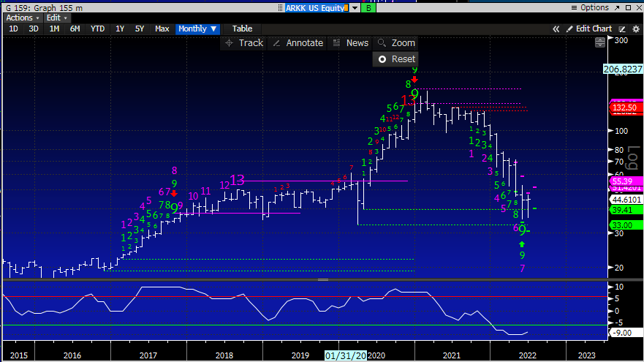This screenshot has height=362, width=644.
Task: Select the 6M range tab
Action: click(75, 29)
